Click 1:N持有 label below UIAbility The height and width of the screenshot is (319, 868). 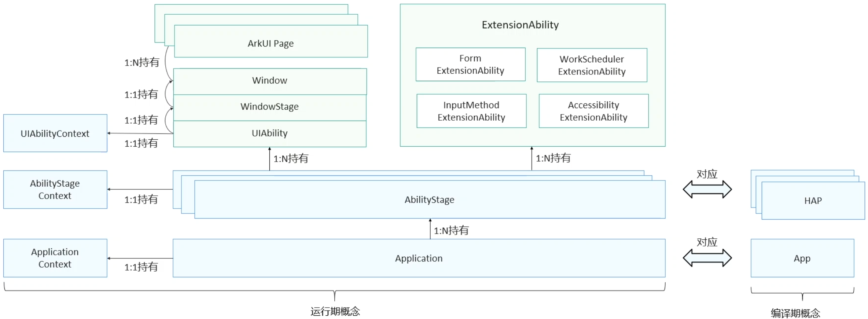(291, 158)
